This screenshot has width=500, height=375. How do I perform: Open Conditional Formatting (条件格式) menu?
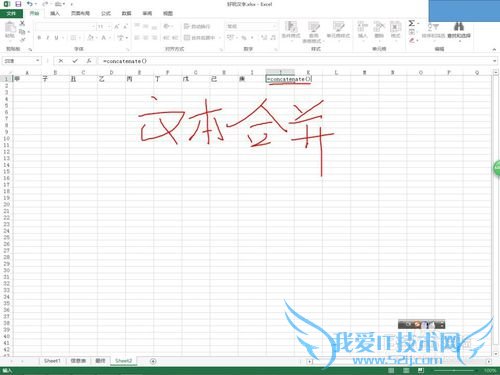pos(291,31)
